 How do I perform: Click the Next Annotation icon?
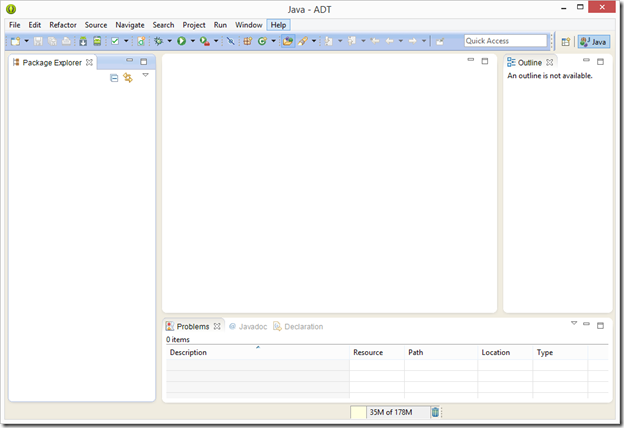tap(329, 41)
